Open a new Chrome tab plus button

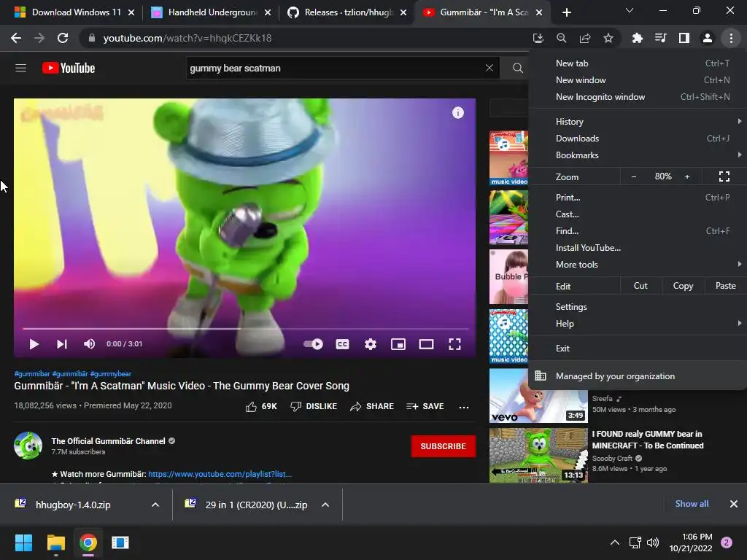[x=566, y=12]
